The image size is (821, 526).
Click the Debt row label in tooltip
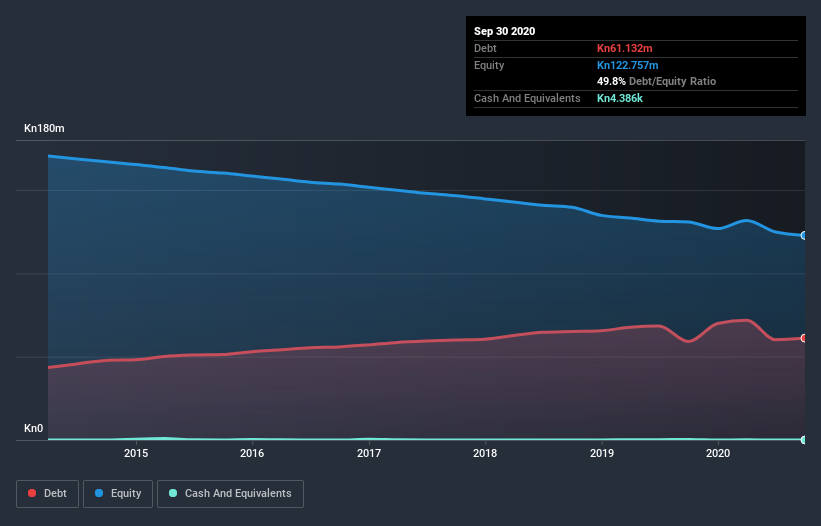[x=485, y=48]
